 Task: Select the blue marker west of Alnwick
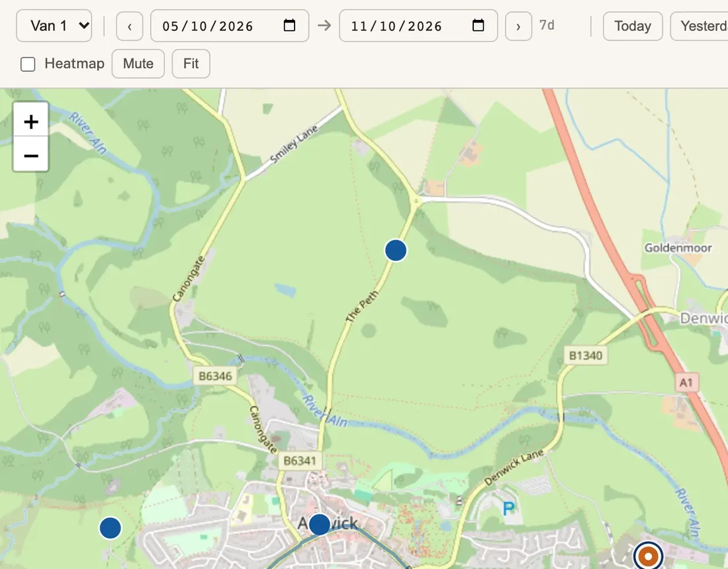[111, 528]
